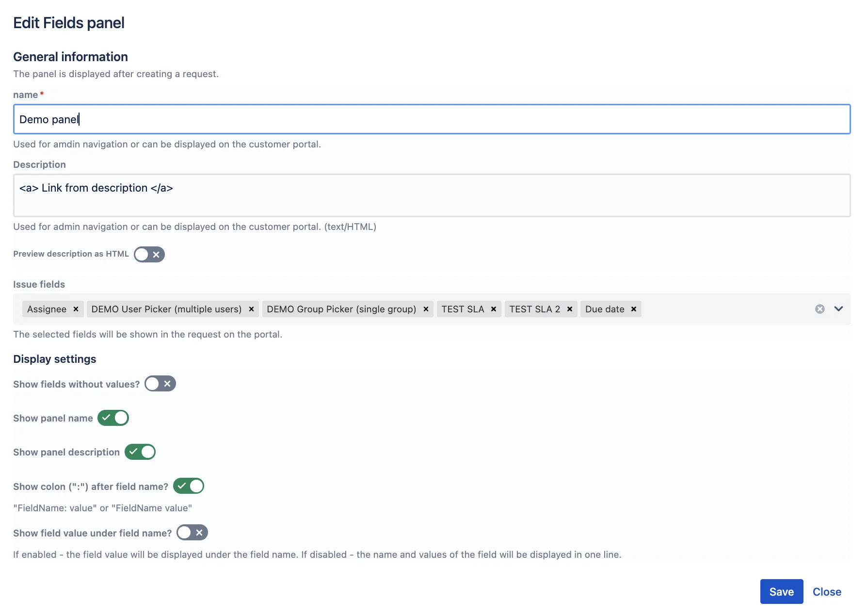The image size is (867, 616).
Task: Select the Assignee tag label
Action: click(x=47, y=309)
